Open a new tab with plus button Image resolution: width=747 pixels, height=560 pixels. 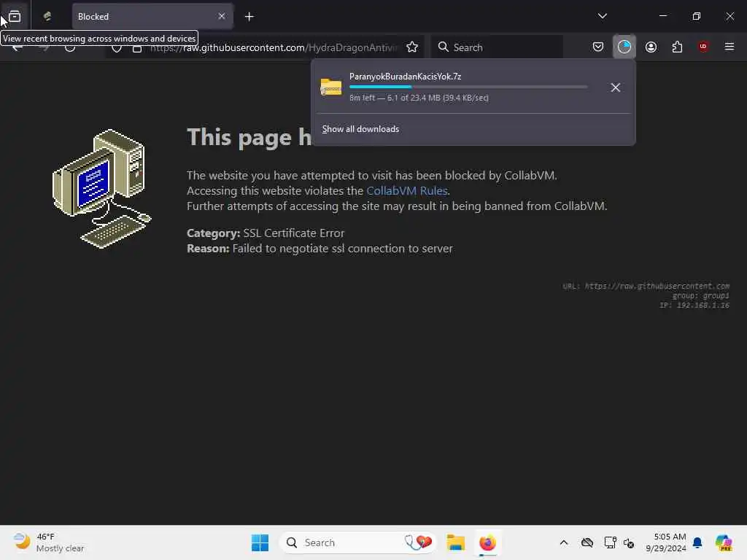[x=249, y=17]
